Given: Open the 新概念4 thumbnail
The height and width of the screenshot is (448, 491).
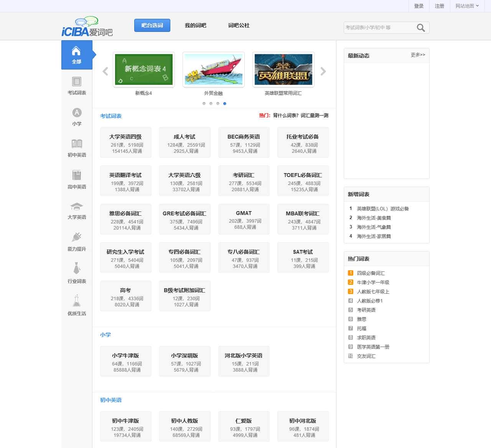Looking at the screenshot, I should [144, 70].
